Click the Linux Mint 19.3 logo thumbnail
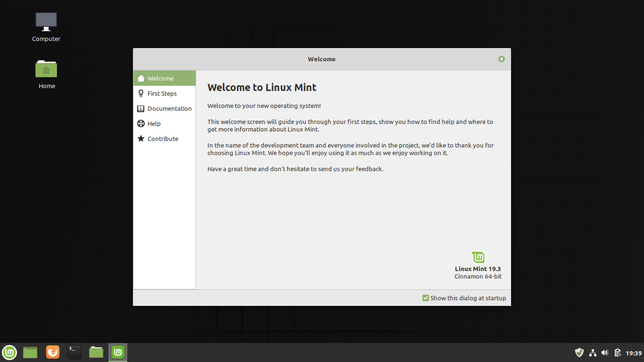Screen dimensions: 644x362 pyautogui.click(x=478, y=257)
